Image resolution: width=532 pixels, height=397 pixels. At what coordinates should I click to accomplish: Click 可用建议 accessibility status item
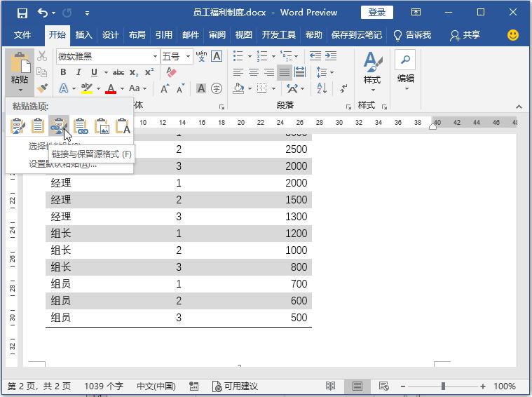pos(235,386)
